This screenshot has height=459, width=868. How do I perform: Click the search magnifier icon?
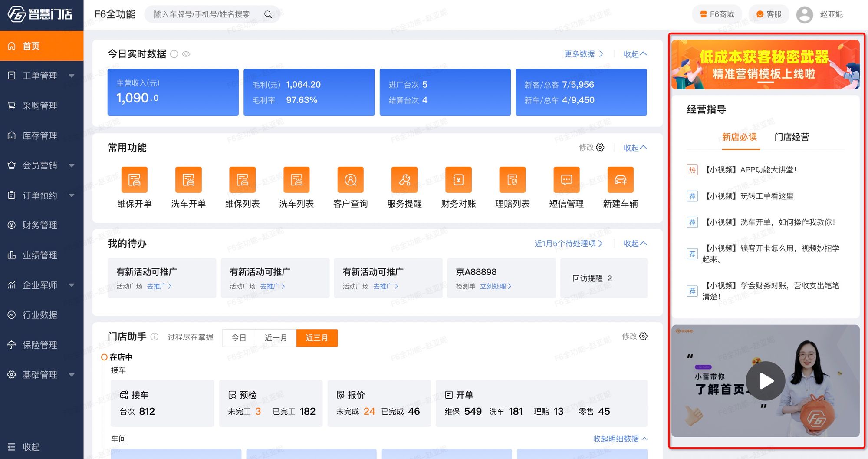[268, 14]
